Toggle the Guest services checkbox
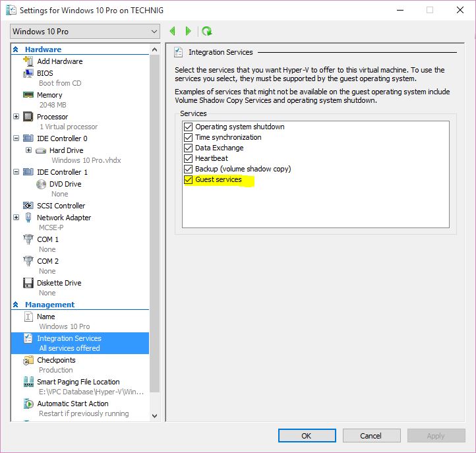 point(188,179)
